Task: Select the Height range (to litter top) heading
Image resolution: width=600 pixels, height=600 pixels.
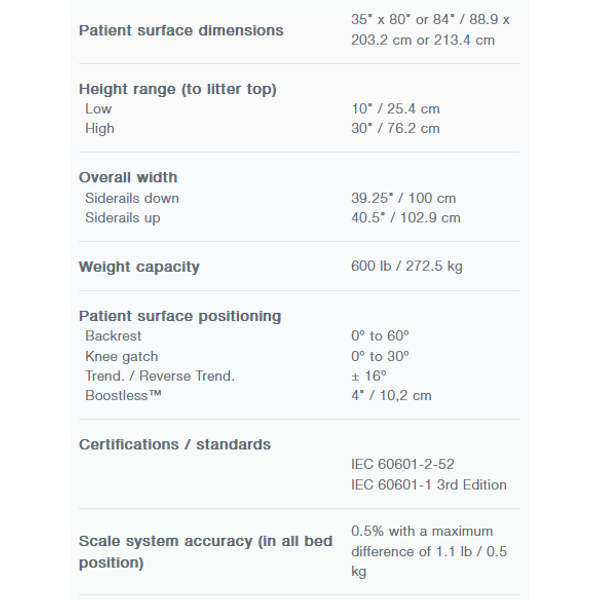Action: 178,89
